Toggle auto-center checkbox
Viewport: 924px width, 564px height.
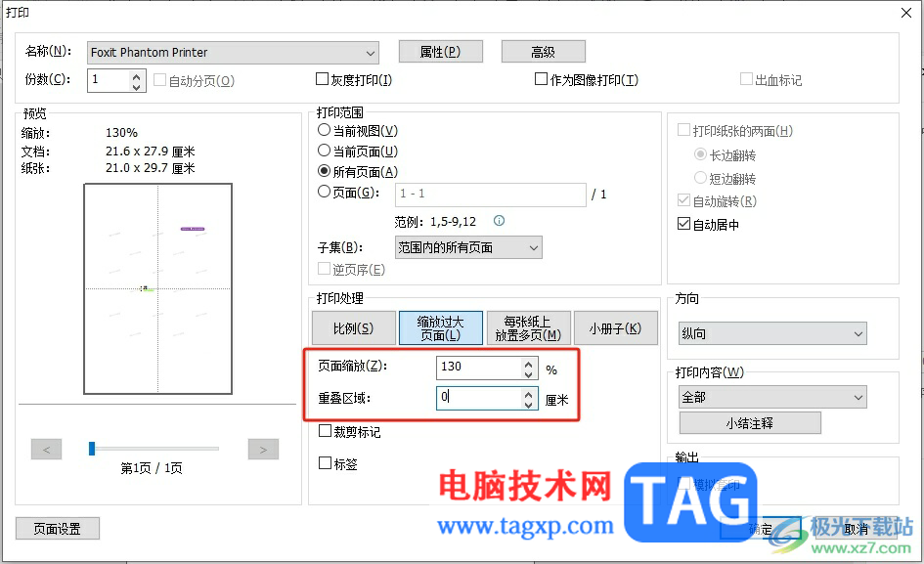(x=683, y=224)
